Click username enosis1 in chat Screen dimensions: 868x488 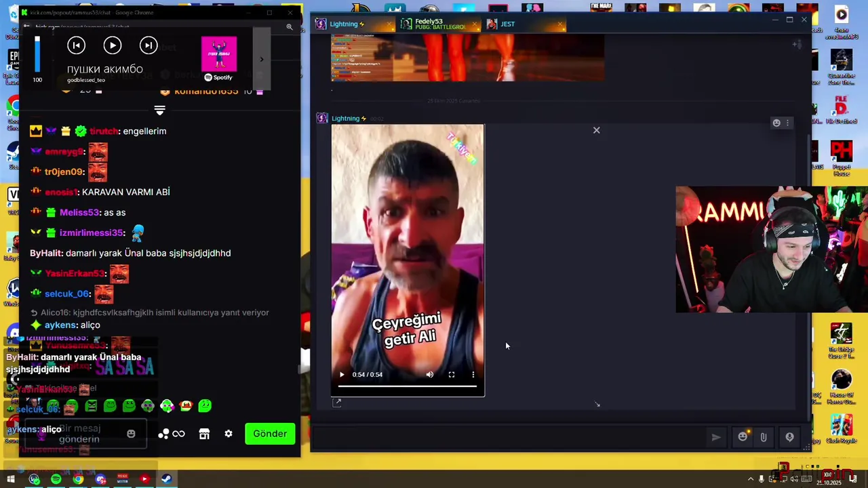pos(60,192)
